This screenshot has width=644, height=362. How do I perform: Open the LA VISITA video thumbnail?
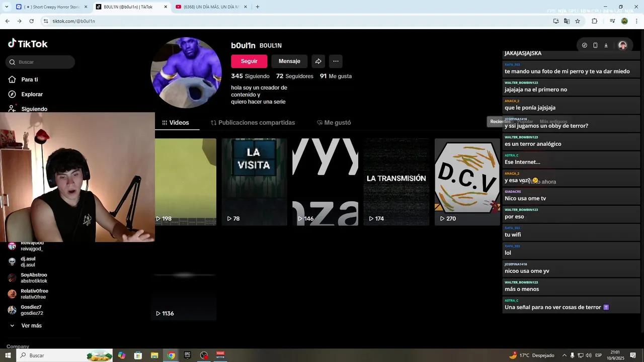point(254,182)
